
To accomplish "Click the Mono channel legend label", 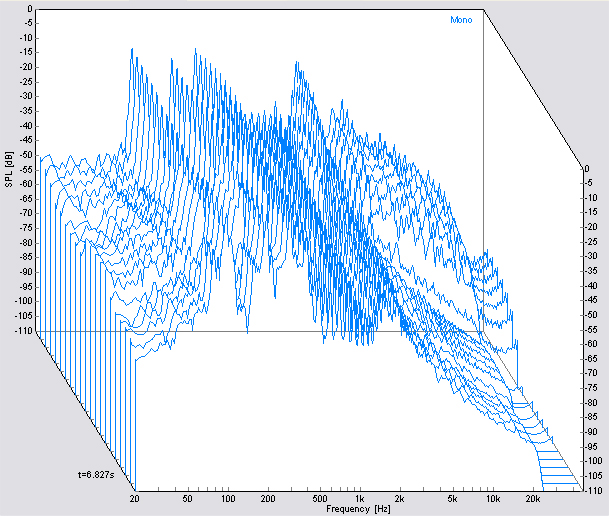I will (x=461, y=20).
